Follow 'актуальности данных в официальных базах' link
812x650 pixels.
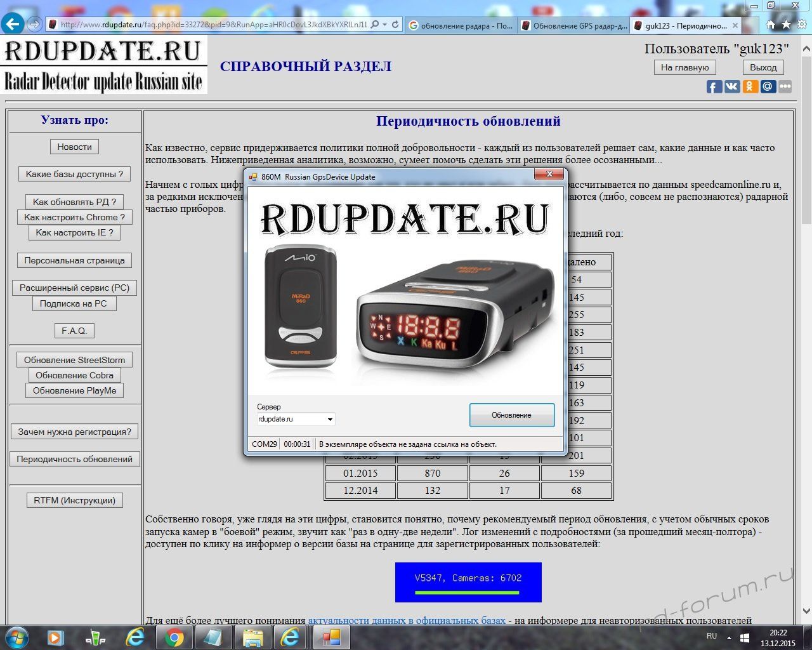pyautogui.click(x=407, y=620)
